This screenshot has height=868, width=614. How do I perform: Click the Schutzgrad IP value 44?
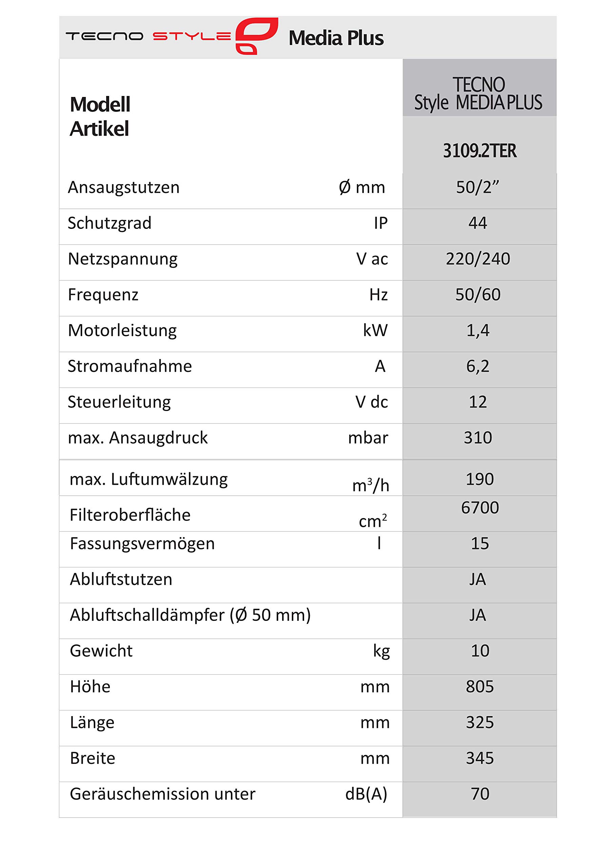point(478,223)
